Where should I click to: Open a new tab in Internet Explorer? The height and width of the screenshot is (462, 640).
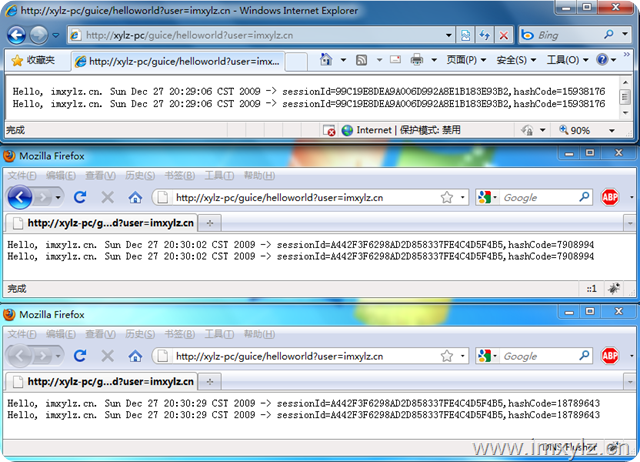coord(296,62)
